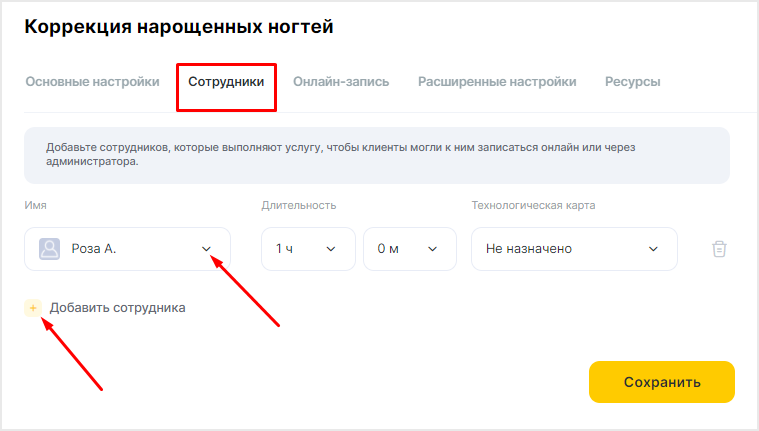Click Роза А. avatar icon
The width and height of the screenshot is (759, 431).
[x=49, y=249]
